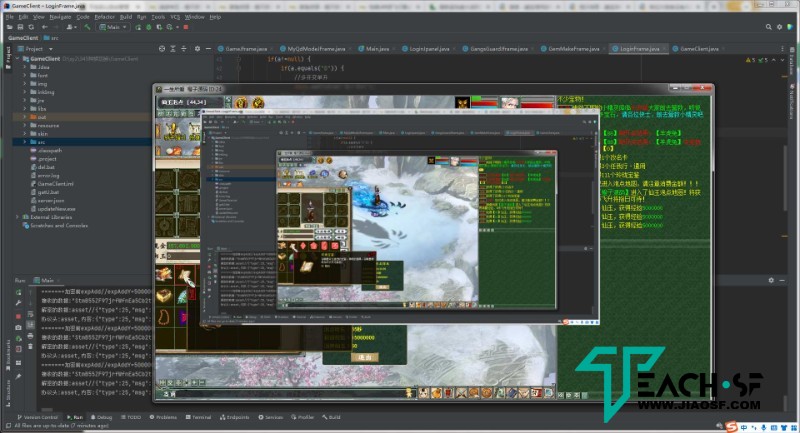Click editor vertical scrollbar

pos(785,177)
